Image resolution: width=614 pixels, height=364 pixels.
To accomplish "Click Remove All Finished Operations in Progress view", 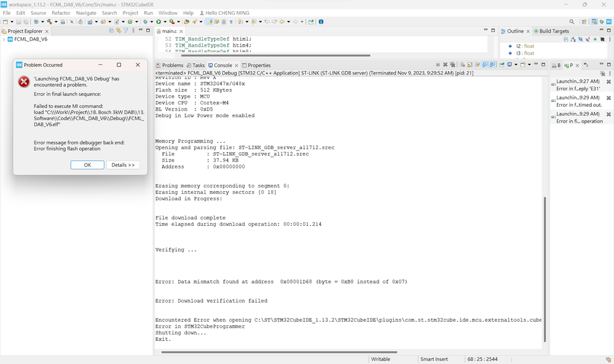I will 602,73.
